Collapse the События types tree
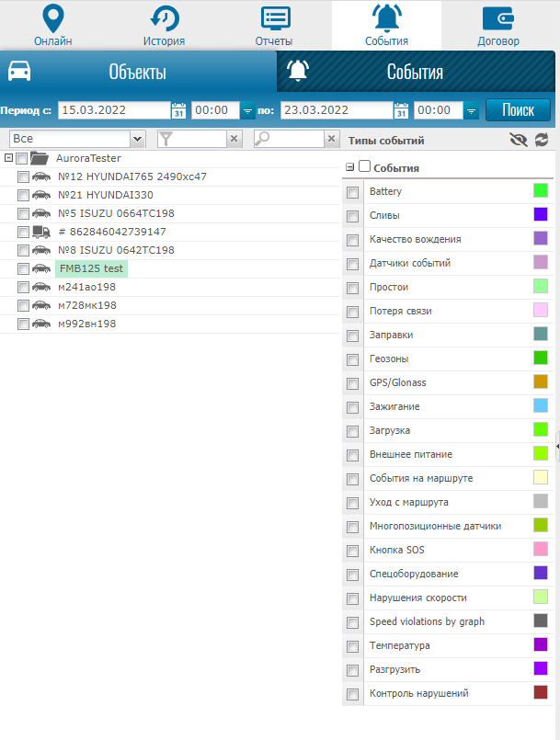Viewport: 560px width, 740px height. (349, 167)
